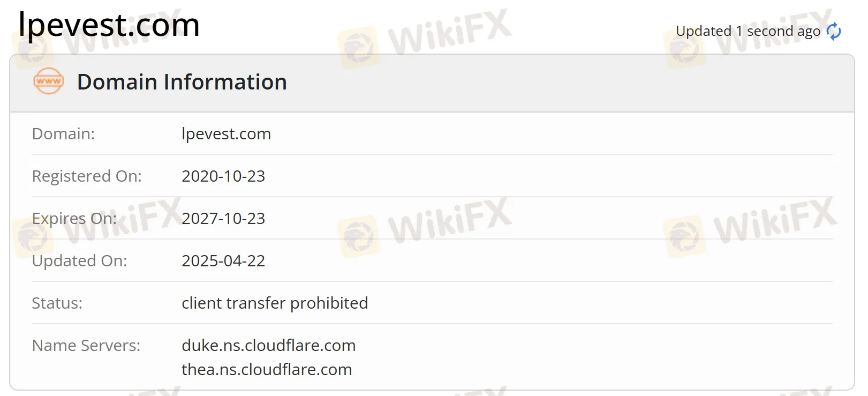Viewport: 868px width, 396px height.
Task: Click name server thea.ns.cloudflare.com
Action: point(267,369)
